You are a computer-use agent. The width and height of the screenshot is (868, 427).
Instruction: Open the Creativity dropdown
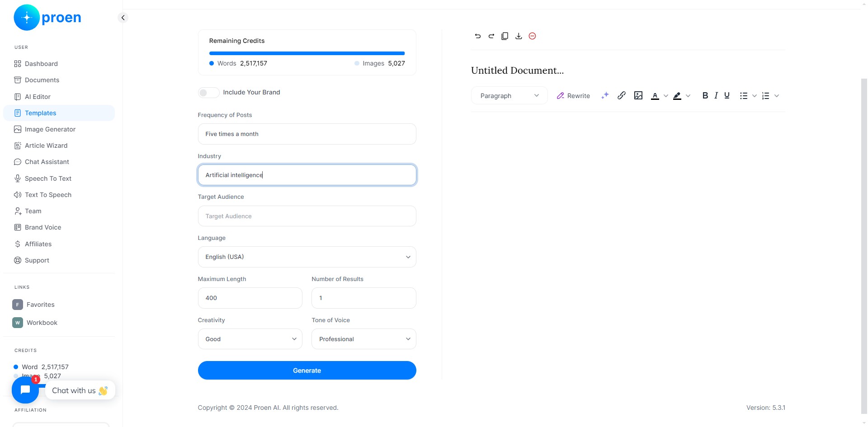[x=250, y=339]
